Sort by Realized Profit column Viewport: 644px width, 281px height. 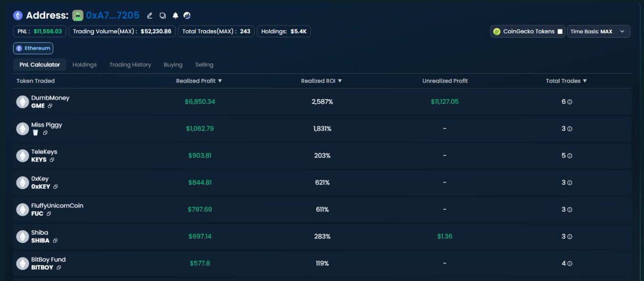pos(199,81)
